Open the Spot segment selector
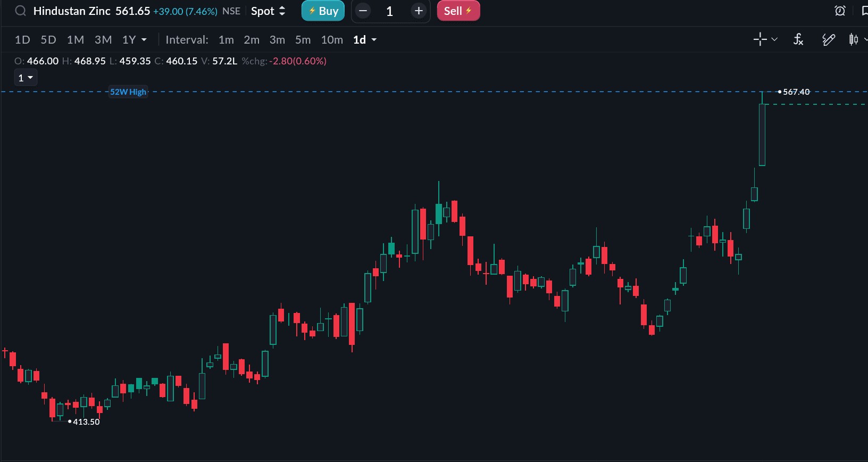The image size is (868, 462). point(268,11)
